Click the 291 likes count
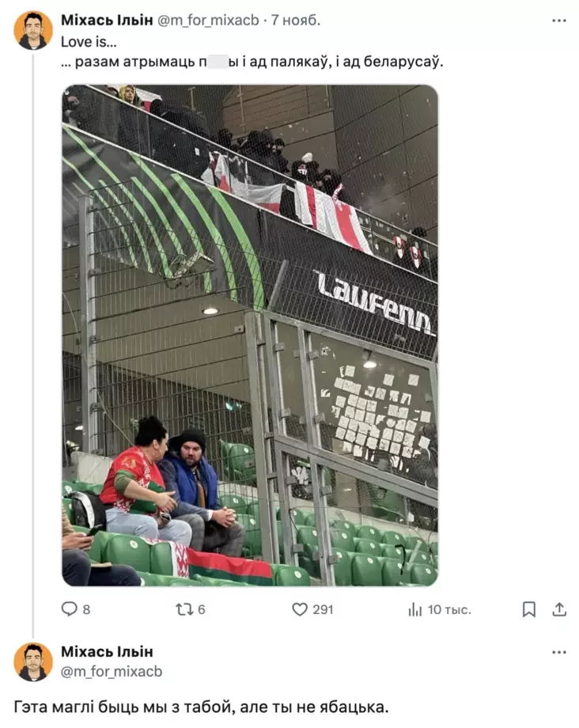Screen dimensions: 579x728 [x=323, y=609]
